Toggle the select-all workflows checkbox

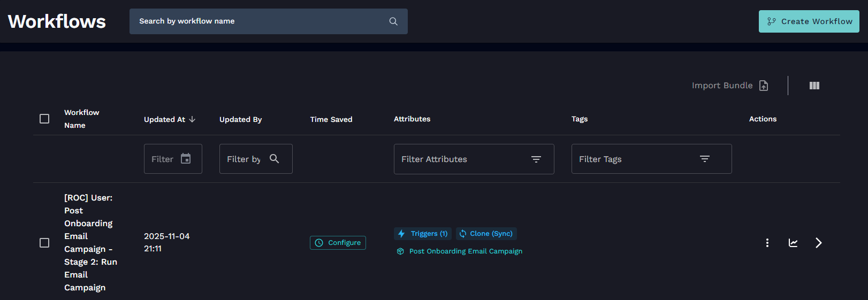pos(44,119)
